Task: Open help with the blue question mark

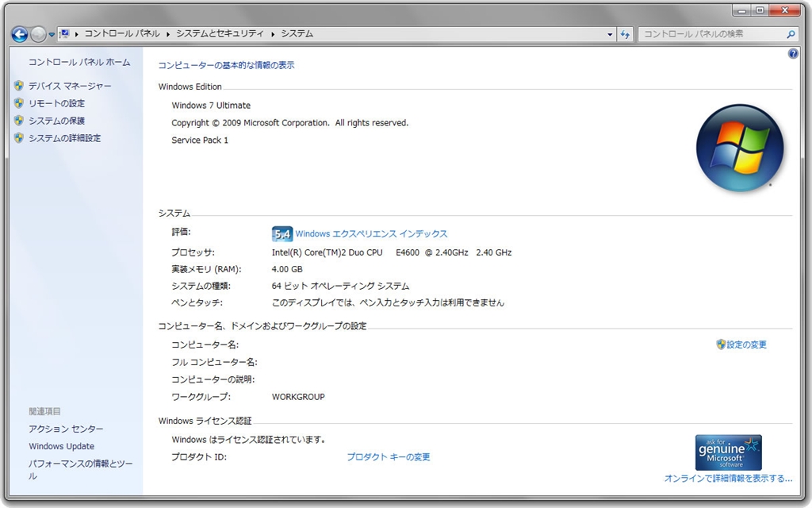Action: tap(793, 53)
